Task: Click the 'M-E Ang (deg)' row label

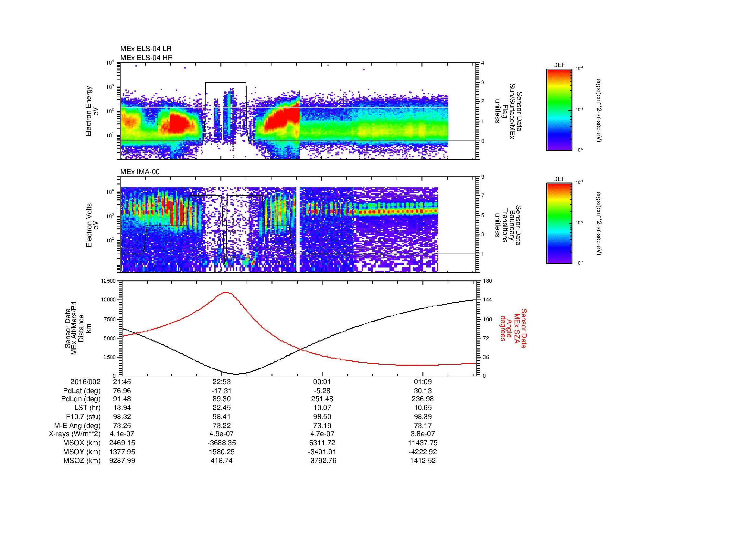Action: pyautogui.click(x=77, y=426)
